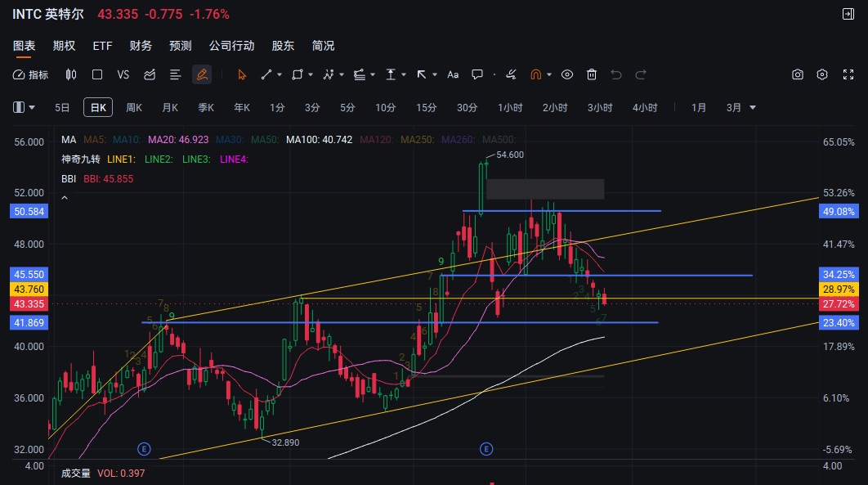Open the 指标 indicators panel

[31, 74]
